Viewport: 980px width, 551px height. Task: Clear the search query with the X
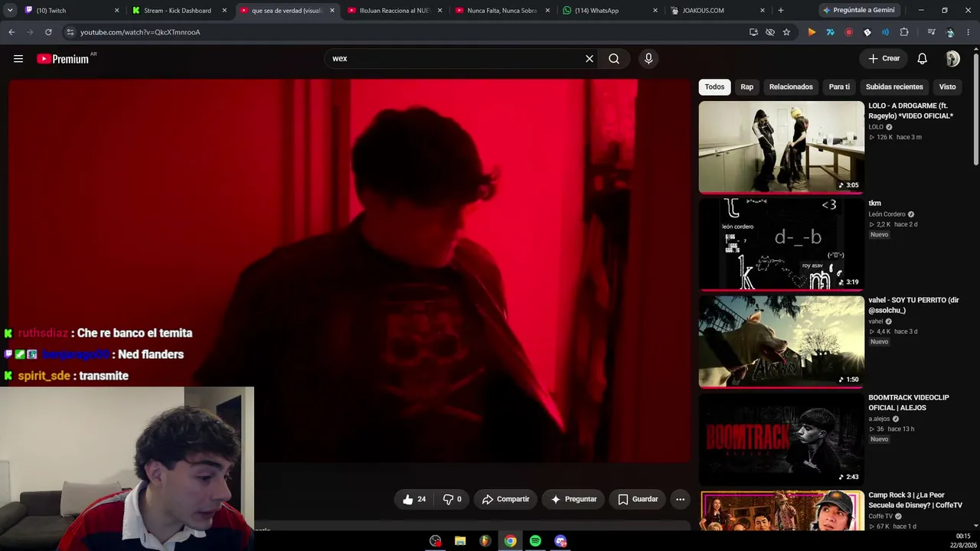pyautogui.click(x=590, y=59)
